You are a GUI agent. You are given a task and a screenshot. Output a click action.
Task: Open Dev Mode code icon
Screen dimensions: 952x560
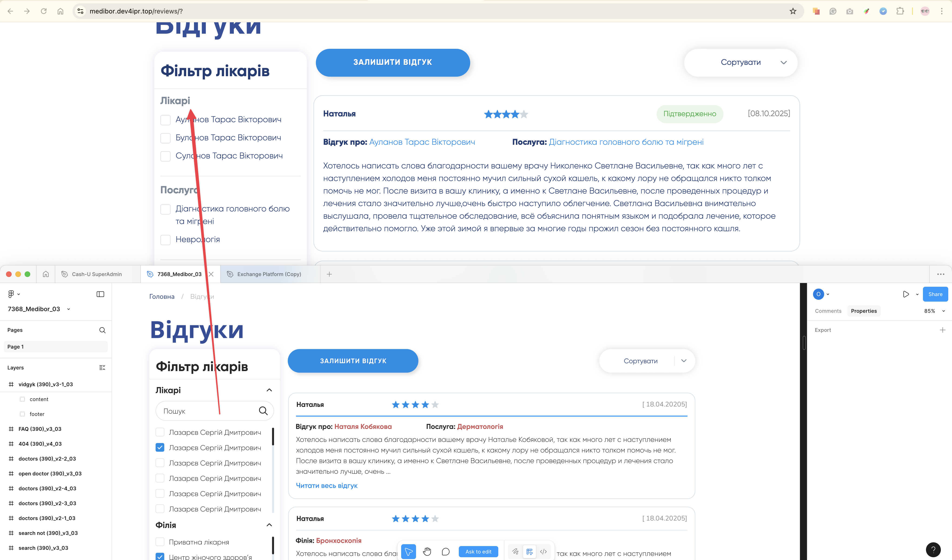543,552
